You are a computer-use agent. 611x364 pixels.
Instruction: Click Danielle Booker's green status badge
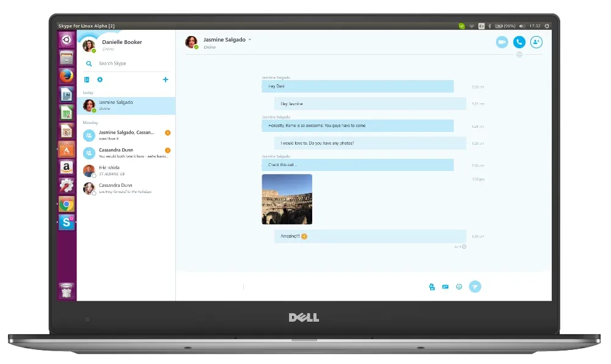tap(93, 51)
